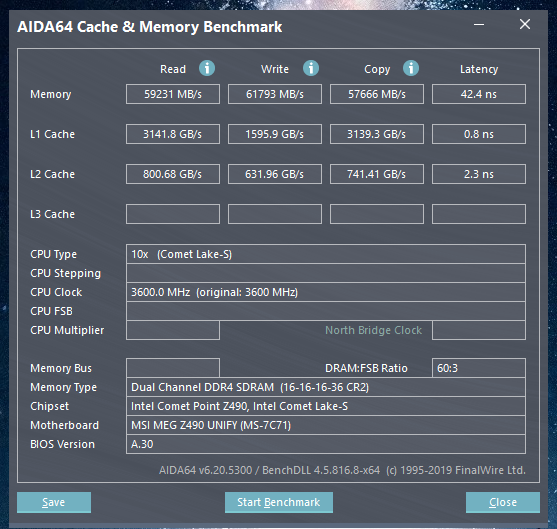Click the empty CPU FSB field
This screenshot has height=529, width=557.
(326, 311)
